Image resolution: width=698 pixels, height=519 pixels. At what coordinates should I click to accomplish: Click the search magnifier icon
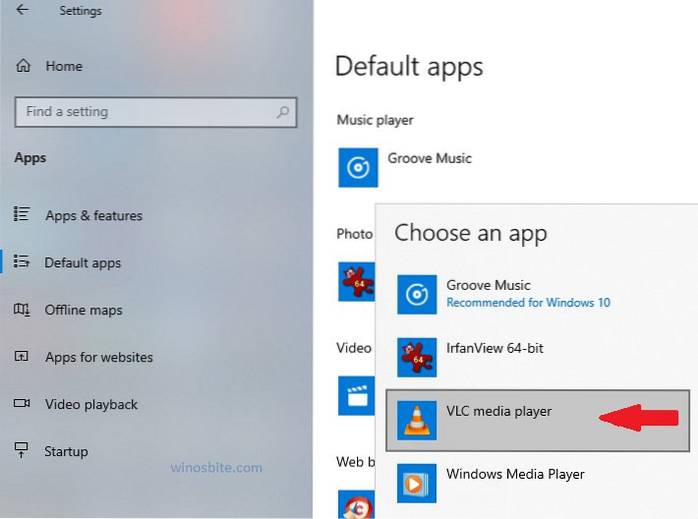click(x=284, y=112)
